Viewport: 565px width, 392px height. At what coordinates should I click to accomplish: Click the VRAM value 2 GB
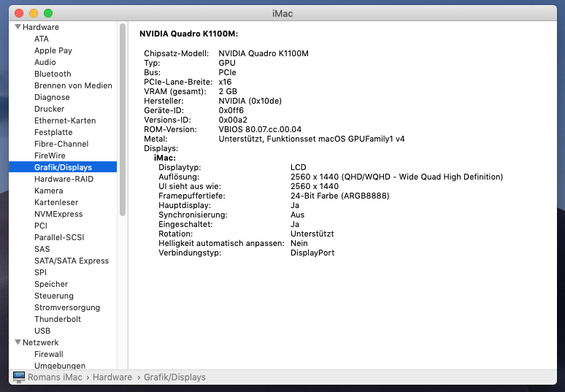tap(228, 91)
